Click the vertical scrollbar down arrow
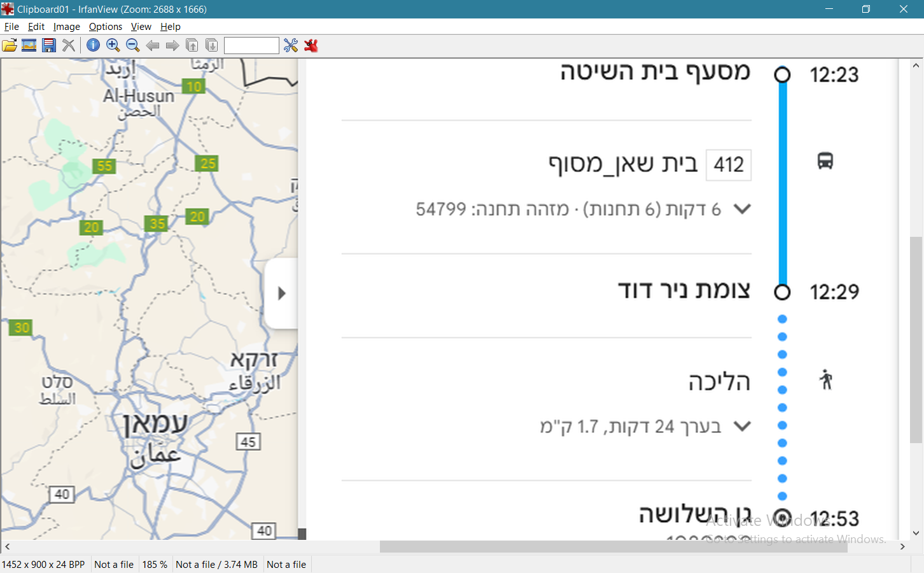Image resolution: width=924 pixels, height=573 pixels. pos(916,534)
